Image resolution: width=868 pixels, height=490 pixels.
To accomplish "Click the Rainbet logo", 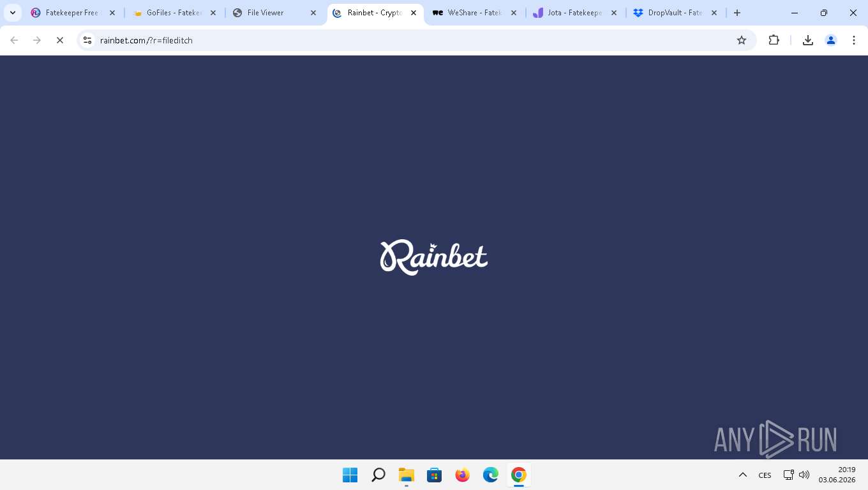I will 434,257.
